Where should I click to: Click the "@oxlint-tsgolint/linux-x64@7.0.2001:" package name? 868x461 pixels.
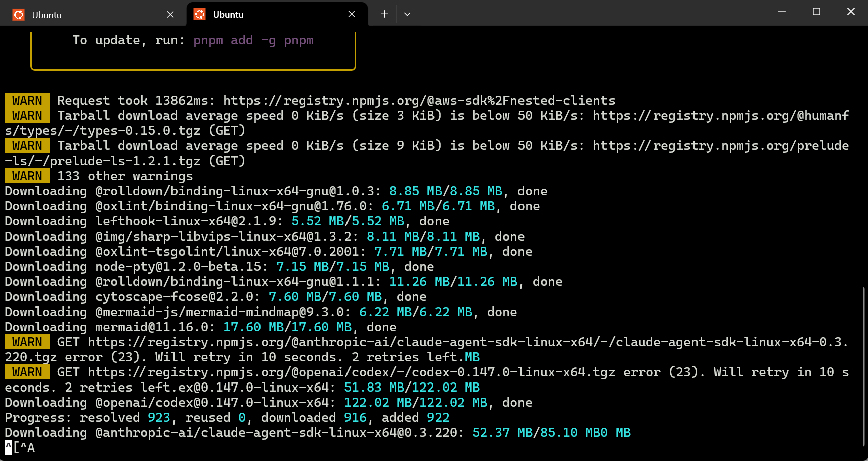(231, 252)
